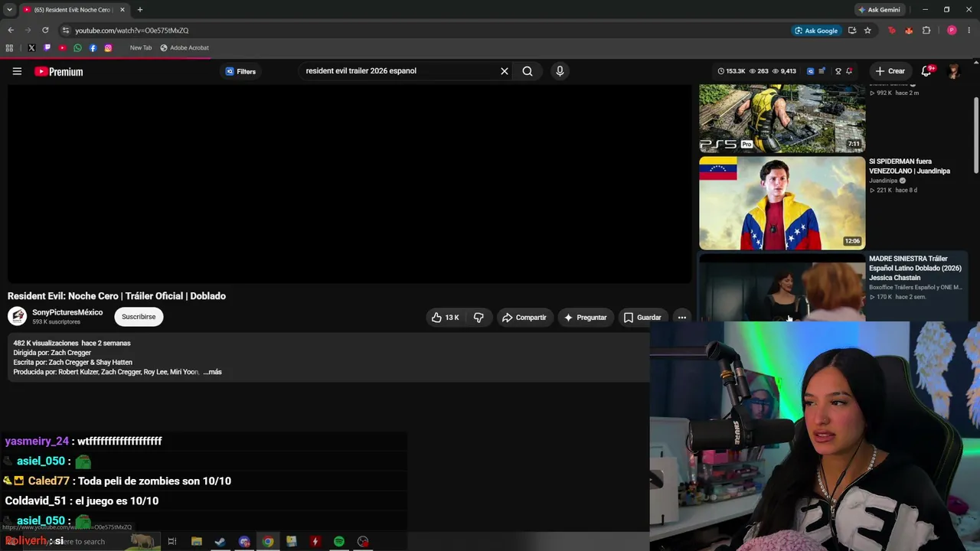This screenshot has height=551, width=980.
Task: Open the MADRE SINIESTRA trailer thumbnail
Action: 782,288
